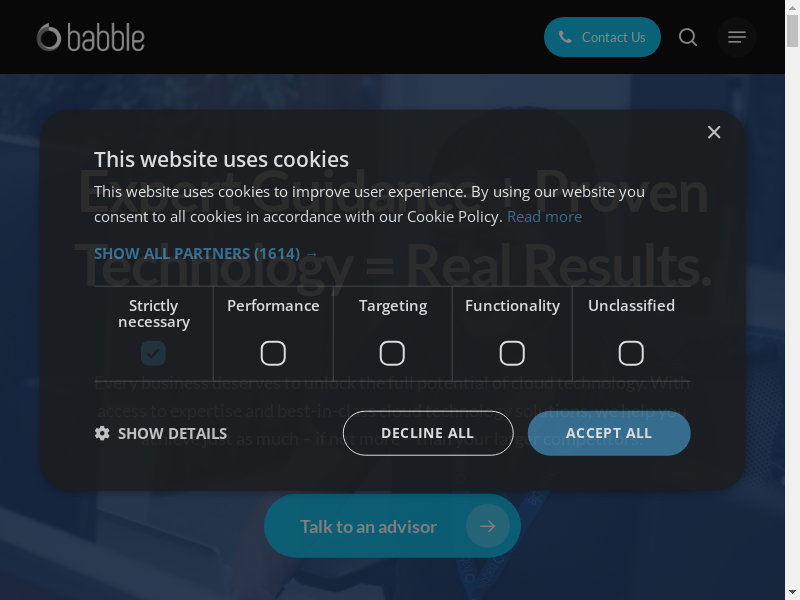This screenshot has height=600, width=800.
Task: Click the phone icon in Contact Us
Action: [565, 37]
